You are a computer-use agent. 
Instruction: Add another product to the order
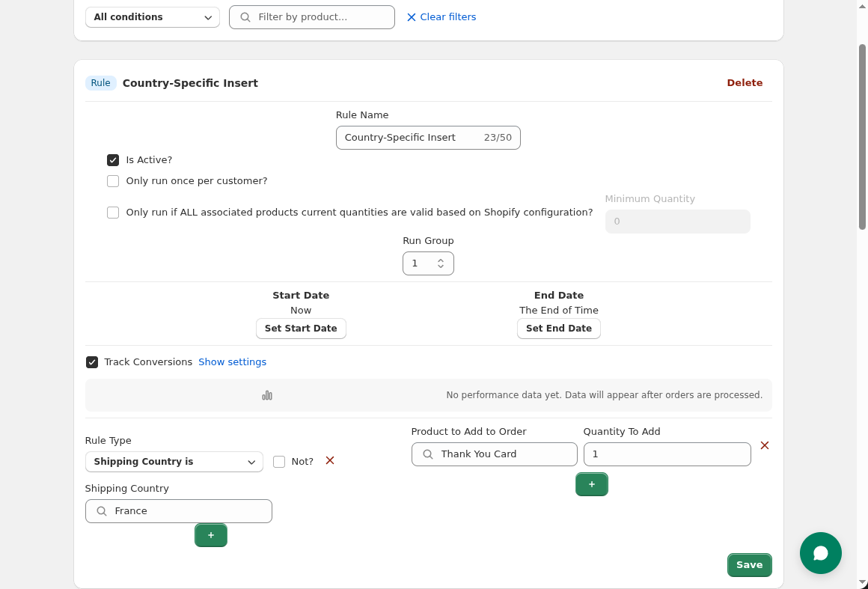point(592,484)
